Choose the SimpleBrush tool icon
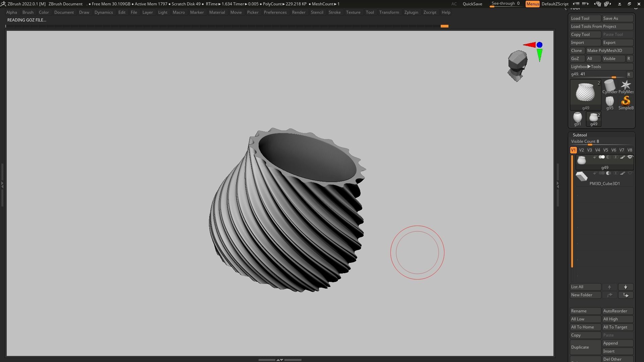Screen dimensions: 644x362 click(x=626, y=103)
